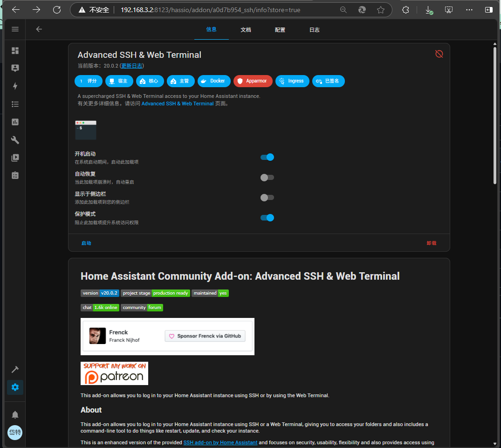Open Developer Tools hammer icon
This screenshot has width=501, height=448.
pyautogui.click(x=15, y=369)
